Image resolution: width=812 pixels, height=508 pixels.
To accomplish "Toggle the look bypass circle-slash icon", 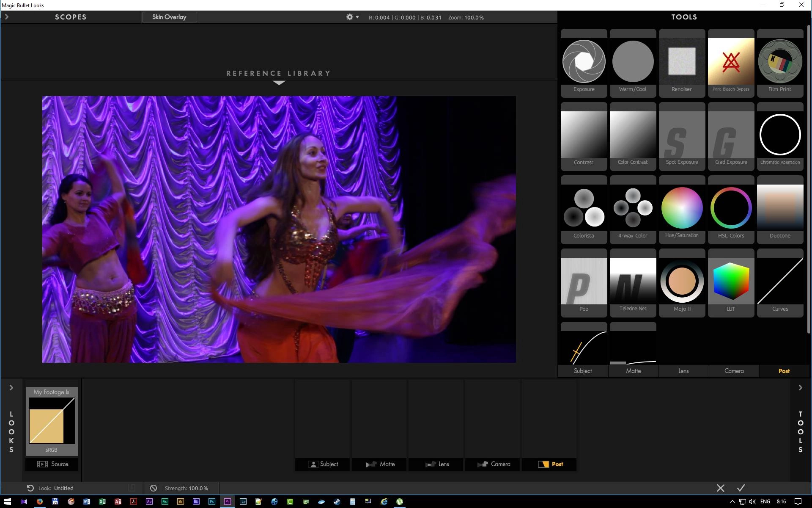I will (154, 488).
